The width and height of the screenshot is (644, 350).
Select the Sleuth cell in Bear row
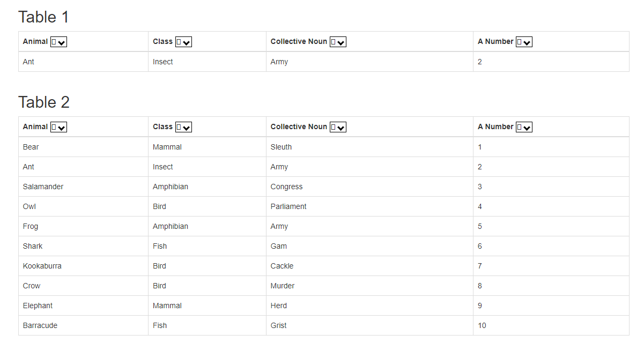282,147
